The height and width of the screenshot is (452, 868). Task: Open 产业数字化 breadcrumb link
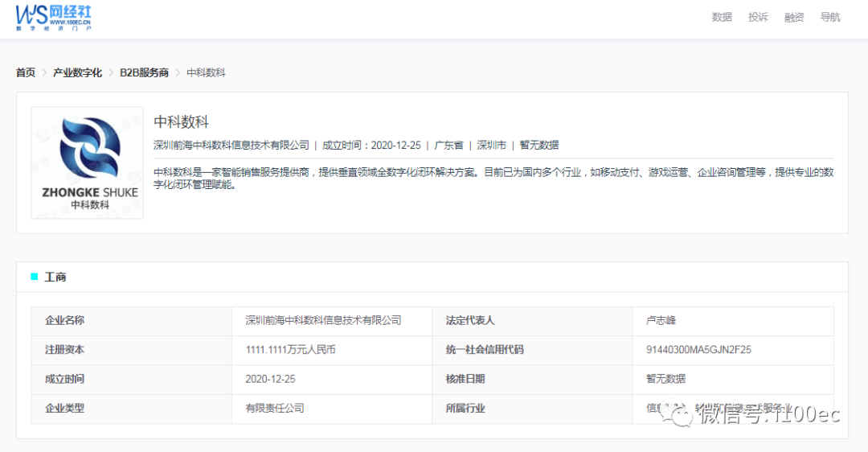click(x=77, y=72)
